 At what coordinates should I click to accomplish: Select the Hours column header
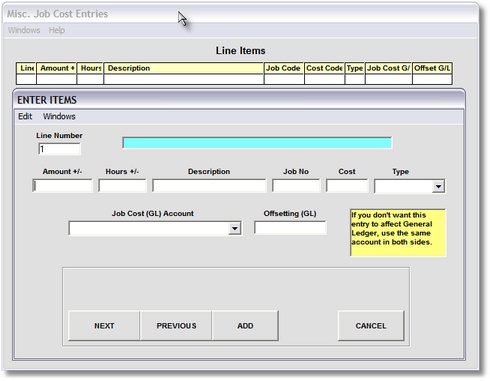[x=90, y=68]
